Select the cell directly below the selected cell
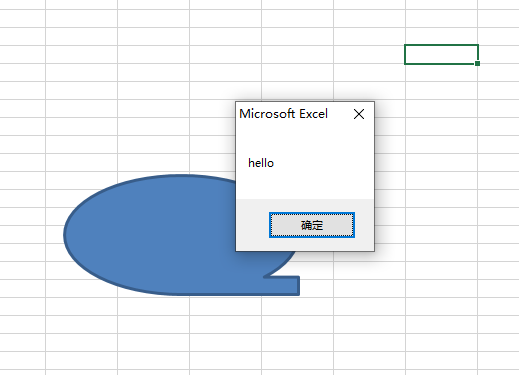Viewport: 519px width, 375px height. (x=441, y=72)
